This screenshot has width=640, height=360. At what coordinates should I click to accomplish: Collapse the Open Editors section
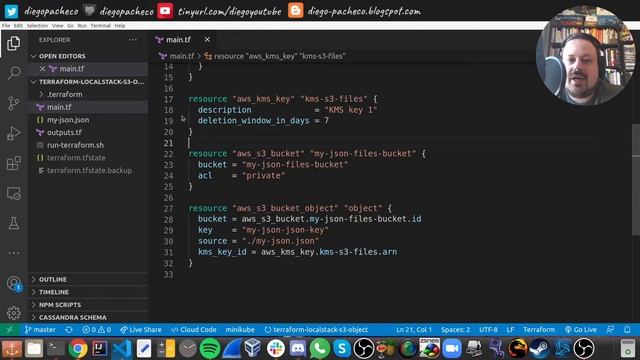[88, 56]
